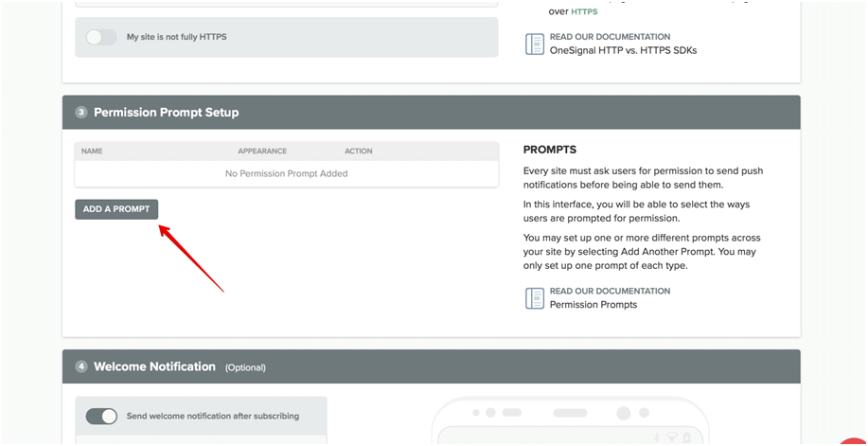Open the Permission Prompts documentation link
The height and width of the screenshot is (446, 868).
coord(593,304)
